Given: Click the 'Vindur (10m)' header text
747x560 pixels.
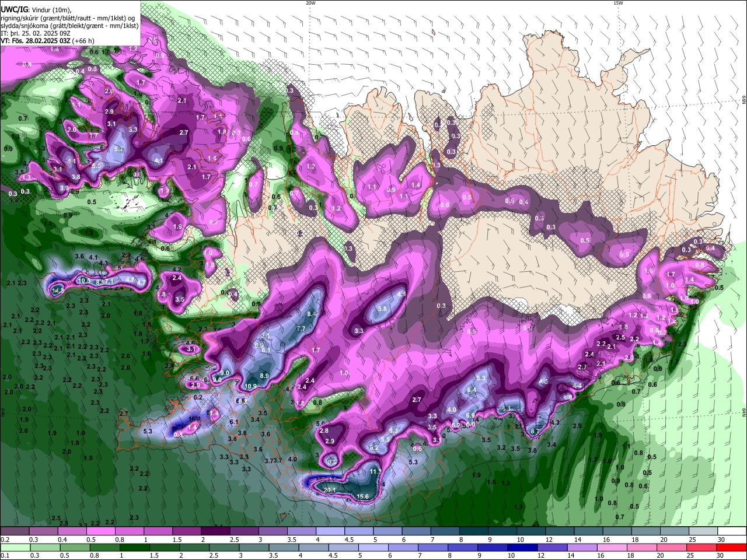Looking at the screenshot, I should pos(50,10).
